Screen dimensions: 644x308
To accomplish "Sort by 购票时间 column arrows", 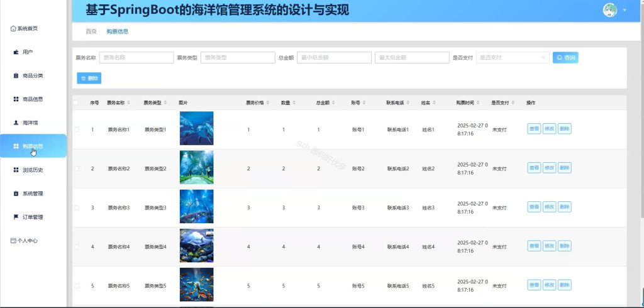I will click(x=478, y=102).
